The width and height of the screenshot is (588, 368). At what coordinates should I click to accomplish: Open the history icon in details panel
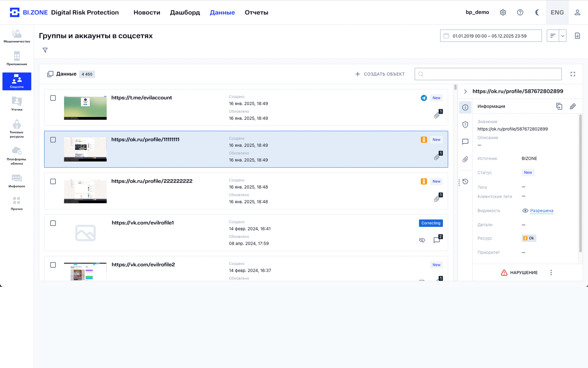coord(465,182)
